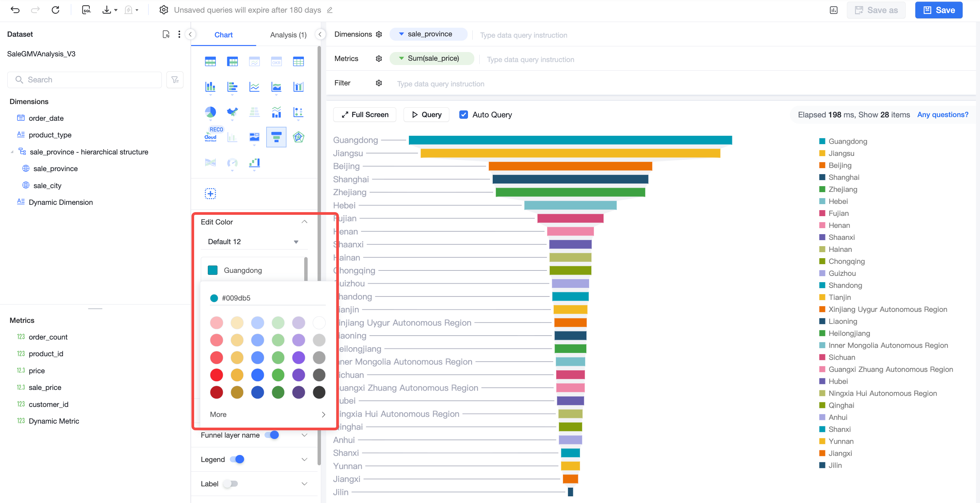The width and height of the screenshot is (980, 503).
Task: Collapse the Edit Color section
Action: tap(304, 222)
